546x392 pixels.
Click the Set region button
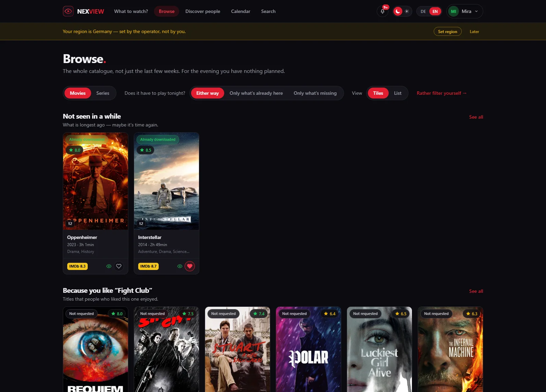(x=447, y=31)
